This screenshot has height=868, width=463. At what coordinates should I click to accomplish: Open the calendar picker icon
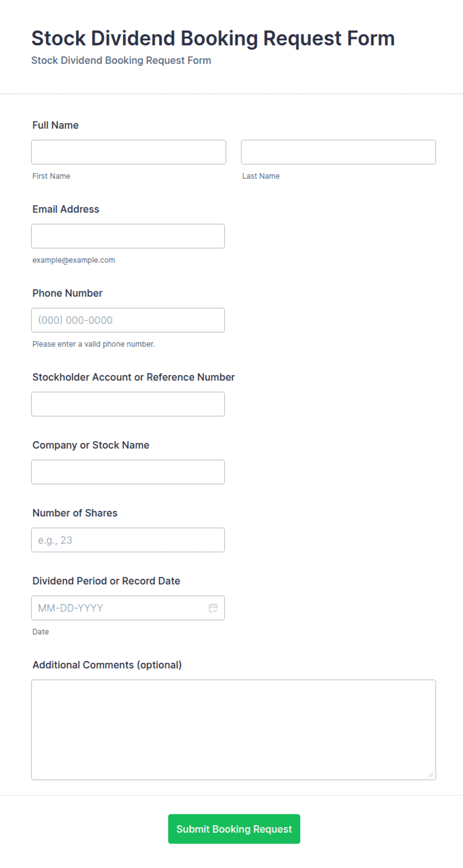tap(213, 608)
